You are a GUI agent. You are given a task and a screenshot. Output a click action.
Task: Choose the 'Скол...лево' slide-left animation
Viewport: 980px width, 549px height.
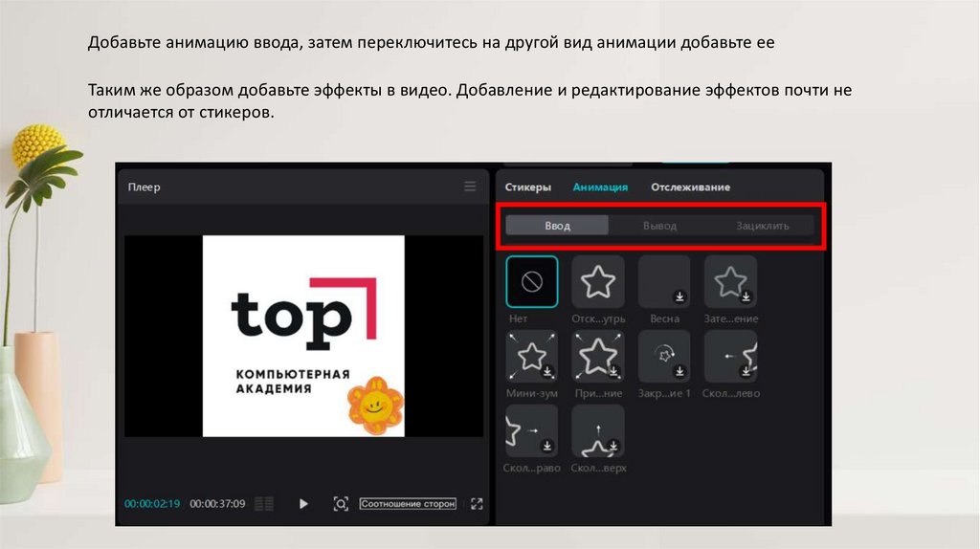pyautogui.click(x=730, y=356)
